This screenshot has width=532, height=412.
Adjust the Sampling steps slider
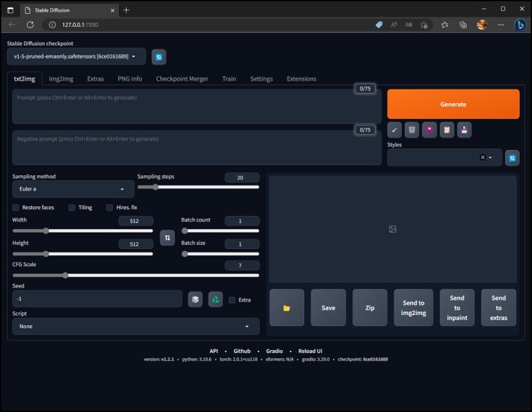coord(198,187)
